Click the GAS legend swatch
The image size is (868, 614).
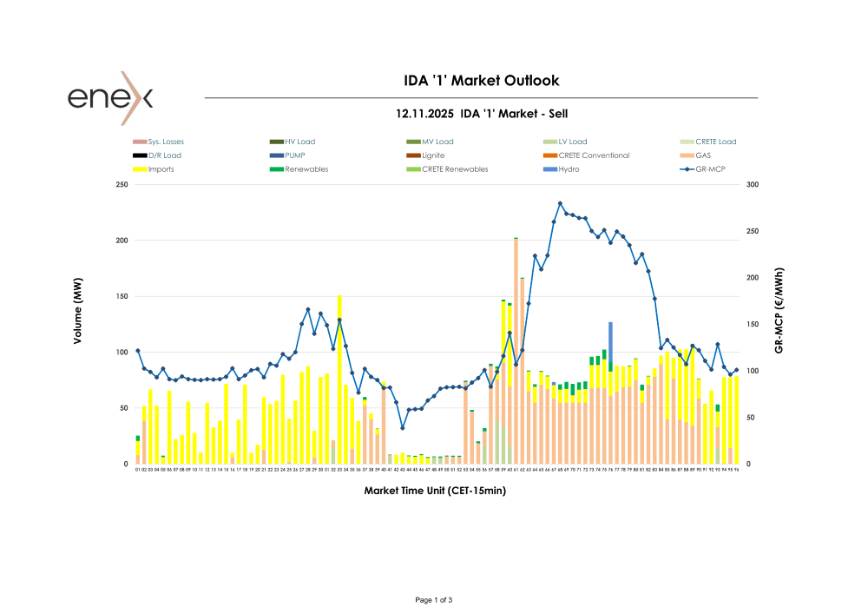pos(687,155)
